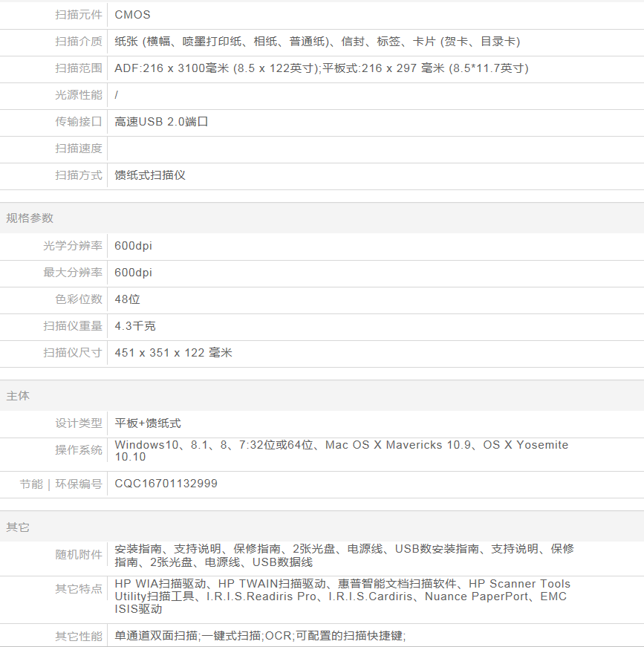Select the 高速USB 2.0端口 value
644x647 pixels.
coord(161,122)
